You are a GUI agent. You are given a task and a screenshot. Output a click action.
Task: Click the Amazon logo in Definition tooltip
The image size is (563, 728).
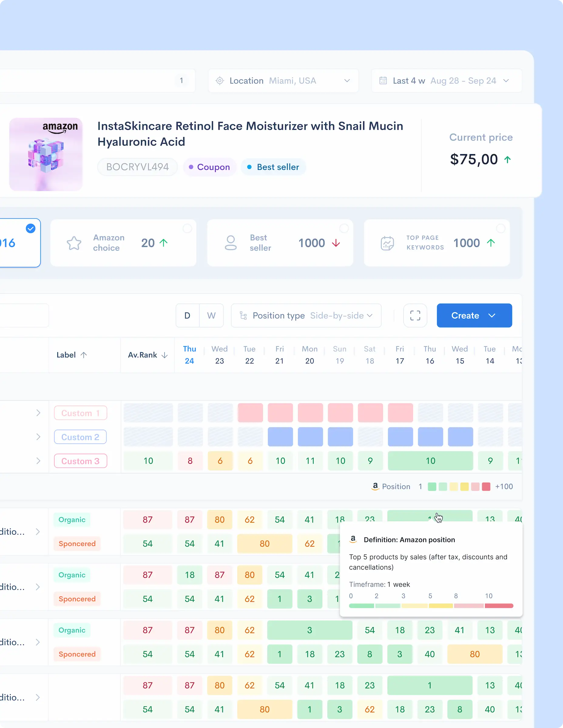click(x=353, y=539)
